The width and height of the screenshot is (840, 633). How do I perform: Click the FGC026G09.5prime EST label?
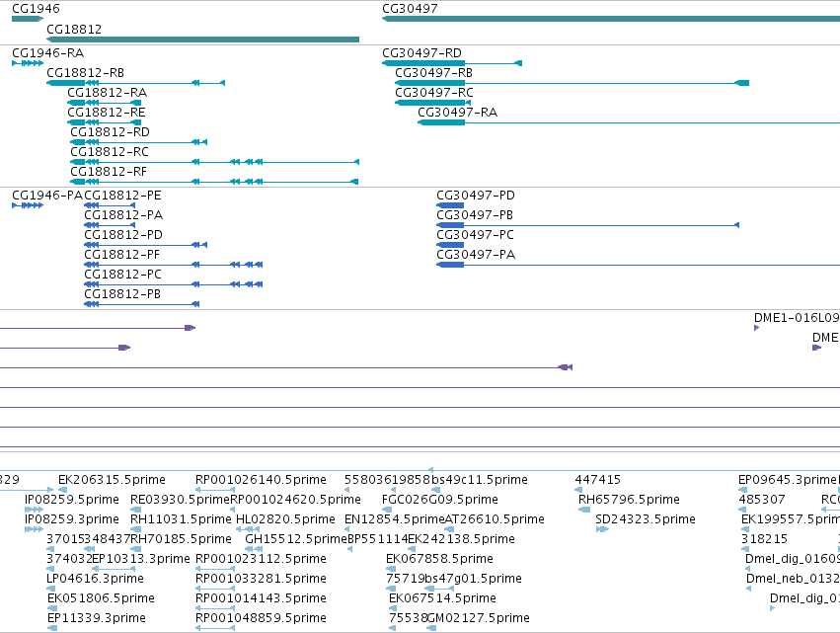pyautogui.click(x=440, y=500)
